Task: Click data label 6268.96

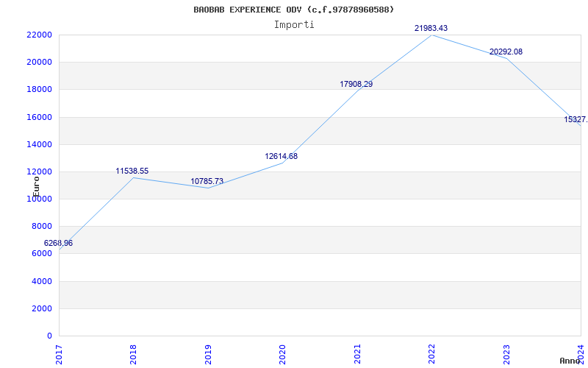Action: 58,244
